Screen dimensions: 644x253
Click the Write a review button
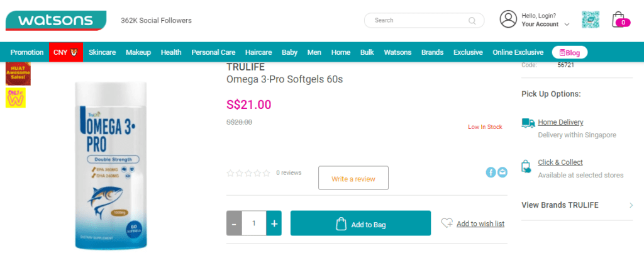tap(353, 178)
